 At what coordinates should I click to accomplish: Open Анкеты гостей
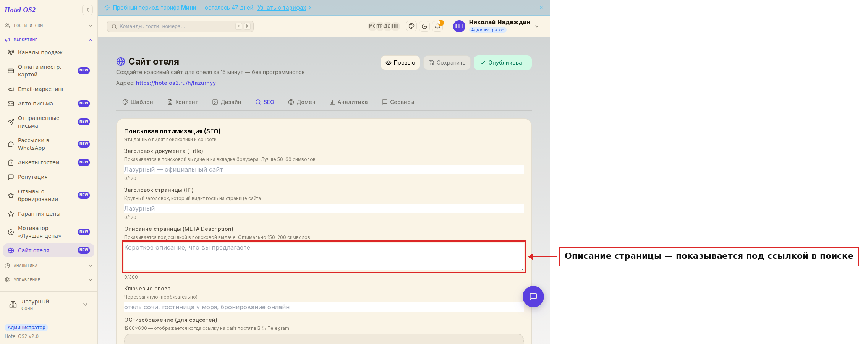pos(49,162)
